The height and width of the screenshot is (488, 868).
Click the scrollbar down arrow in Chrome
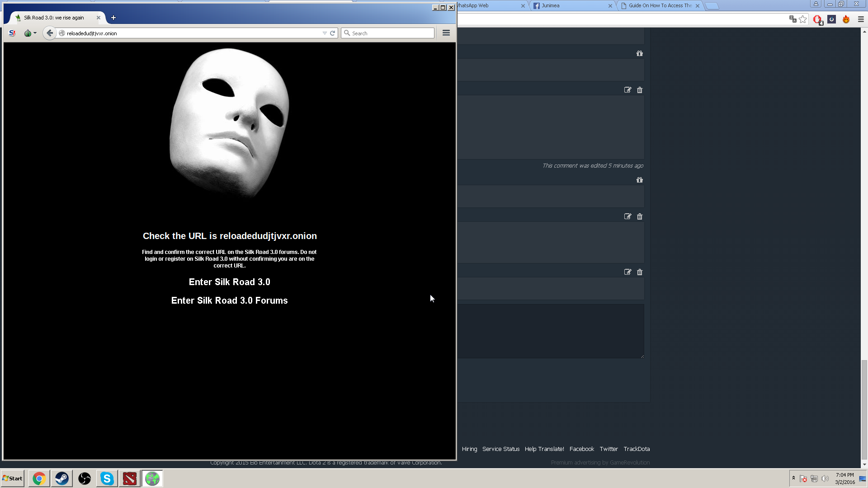pyautogui.click(x=864, y=465)
